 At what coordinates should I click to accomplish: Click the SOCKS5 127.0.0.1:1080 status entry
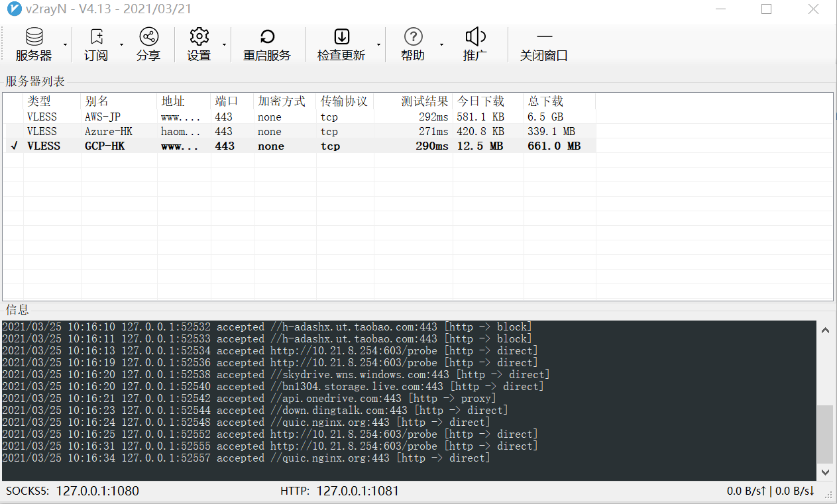coord(73,491)
